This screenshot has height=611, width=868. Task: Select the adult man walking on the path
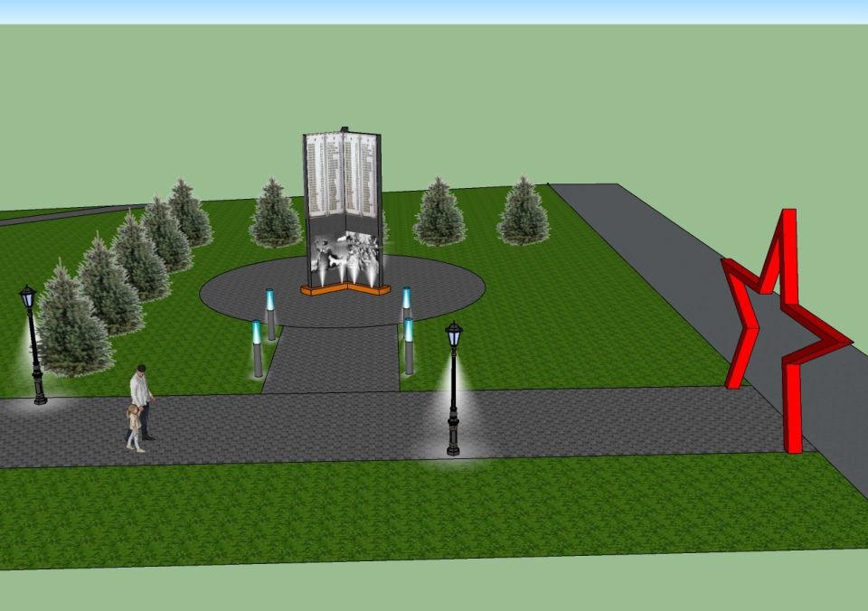142,396
